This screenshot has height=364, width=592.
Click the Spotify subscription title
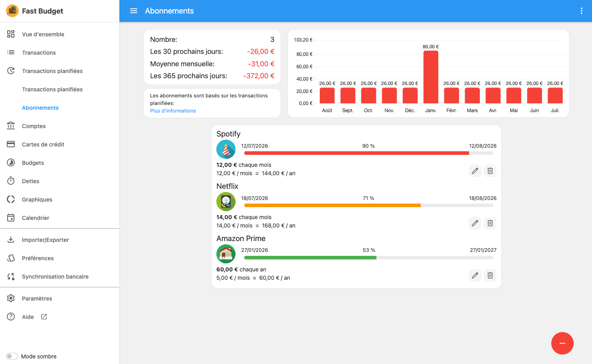228,134
